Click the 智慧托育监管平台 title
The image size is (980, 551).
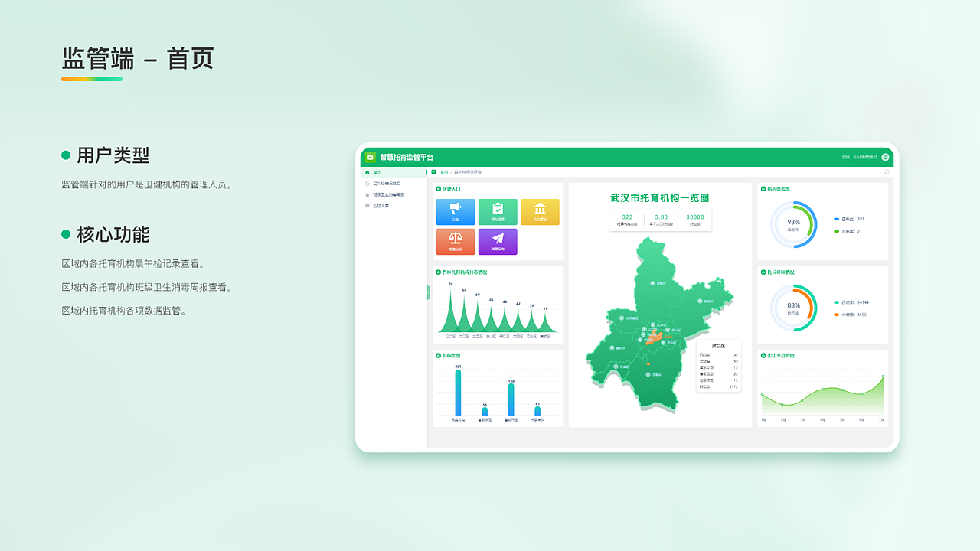coord(407,157)
